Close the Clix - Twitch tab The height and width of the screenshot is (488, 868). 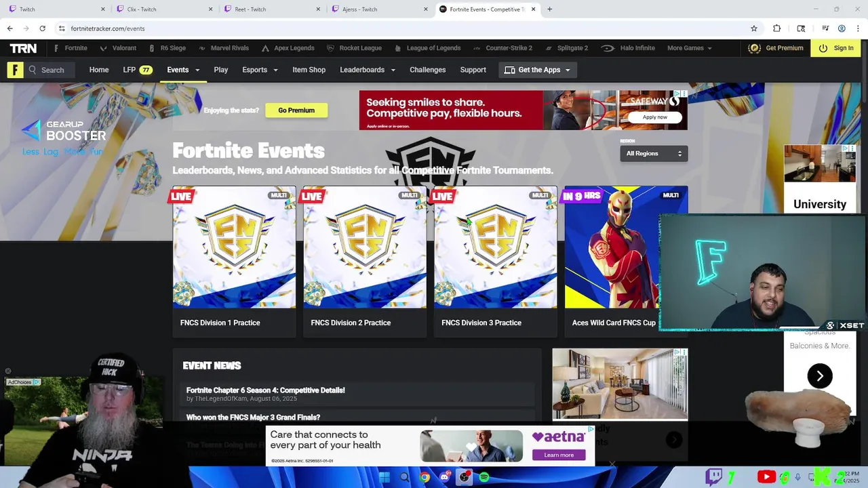(210, 9)
